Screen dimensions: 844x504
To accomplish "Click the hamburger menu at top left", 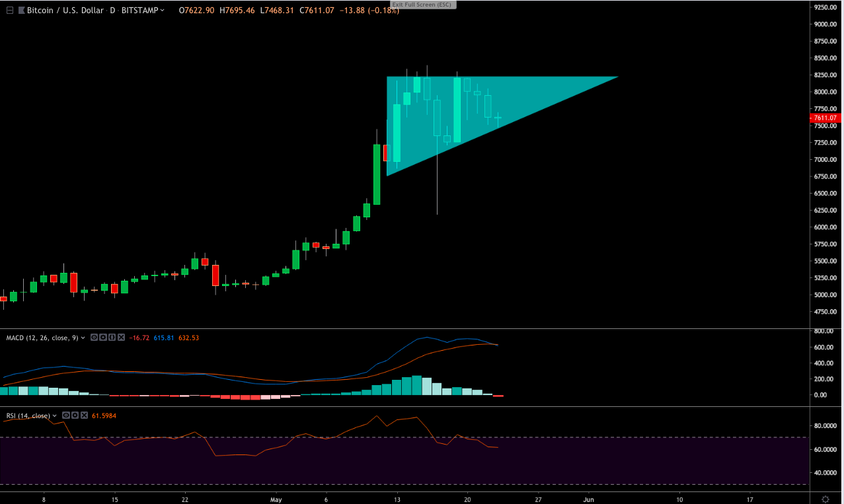I will (x=10, y=10).
